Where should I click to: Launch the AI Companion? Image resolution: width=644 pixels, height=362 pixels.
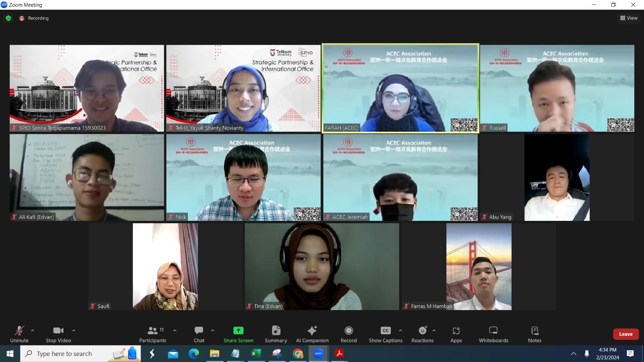(x=312, y=334)
